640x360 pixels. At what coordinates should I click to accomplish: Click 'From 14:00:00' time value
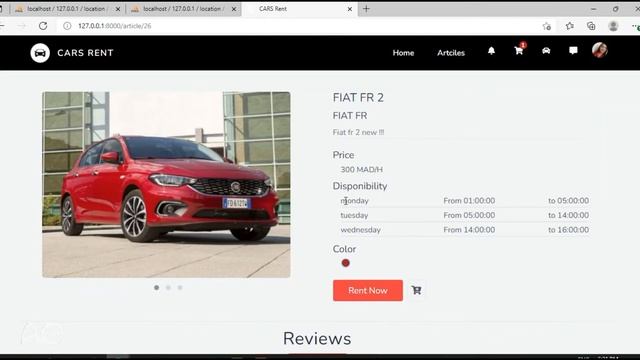469,230
